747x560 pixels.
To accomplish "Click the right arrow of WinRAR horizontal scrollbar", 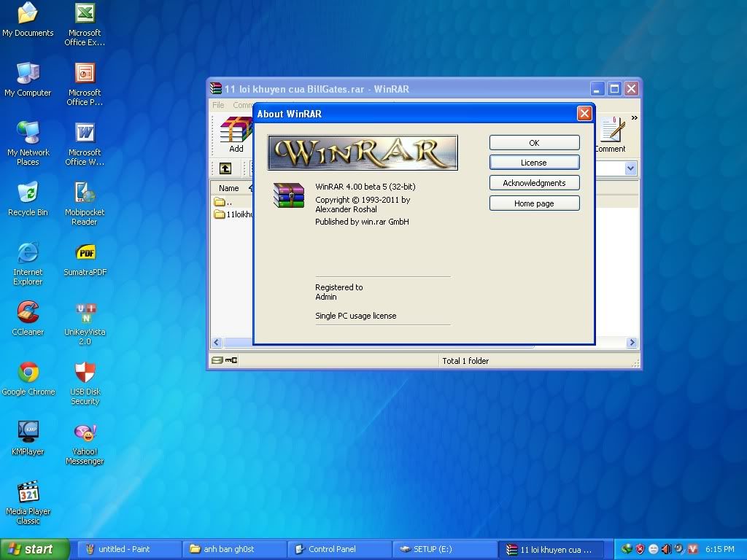I will point(632,343).
